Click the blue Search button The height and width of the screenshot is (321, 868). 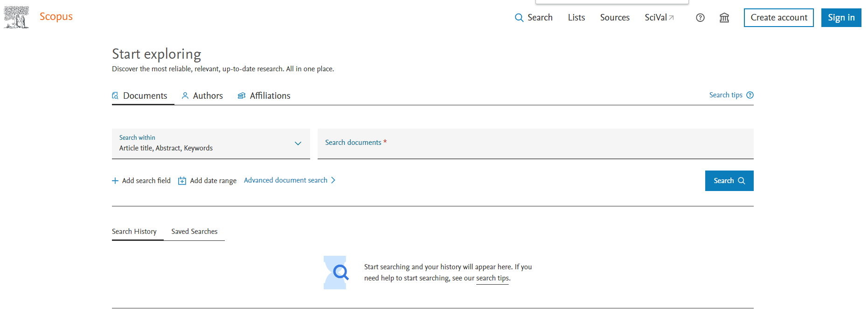coord(729,181)
